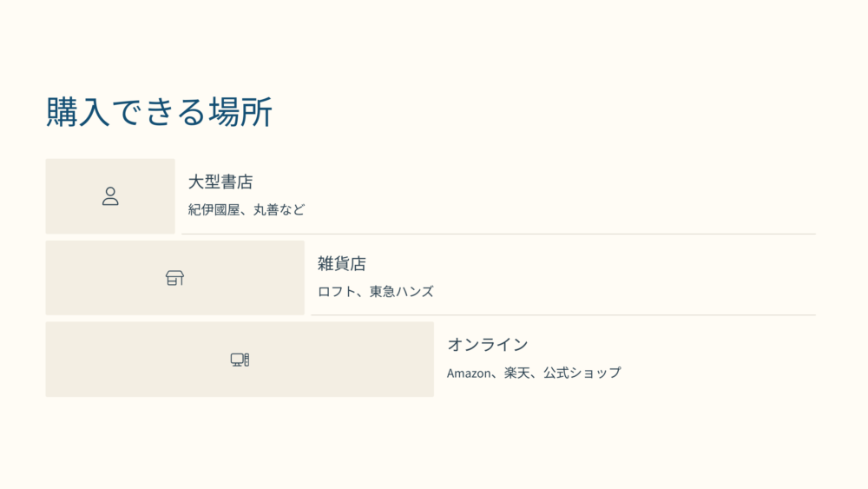Click the word 紀伊國屋 in the subtitle
Screen dimensions: 868x489
[214, 210]
